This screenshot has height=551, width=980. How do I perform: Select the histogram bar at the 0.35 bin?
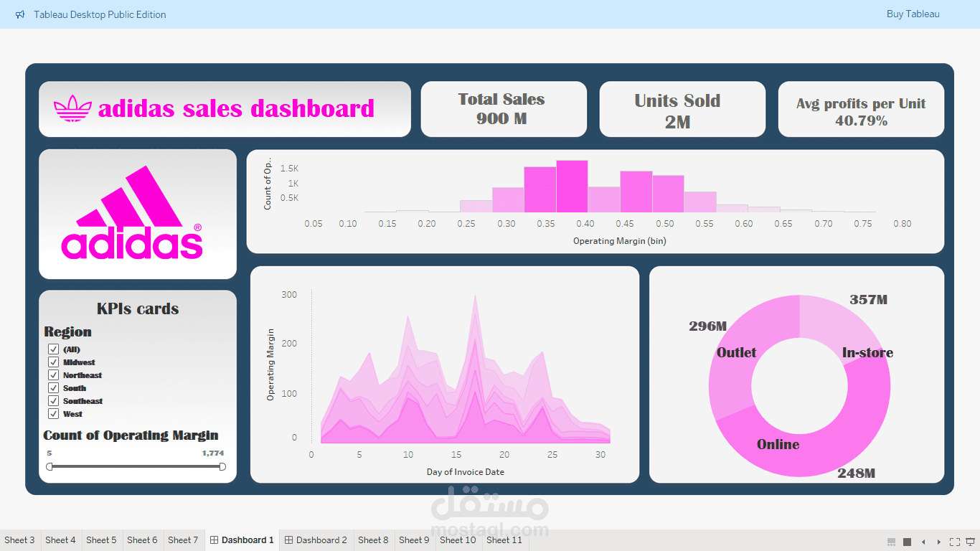point(540,189)
